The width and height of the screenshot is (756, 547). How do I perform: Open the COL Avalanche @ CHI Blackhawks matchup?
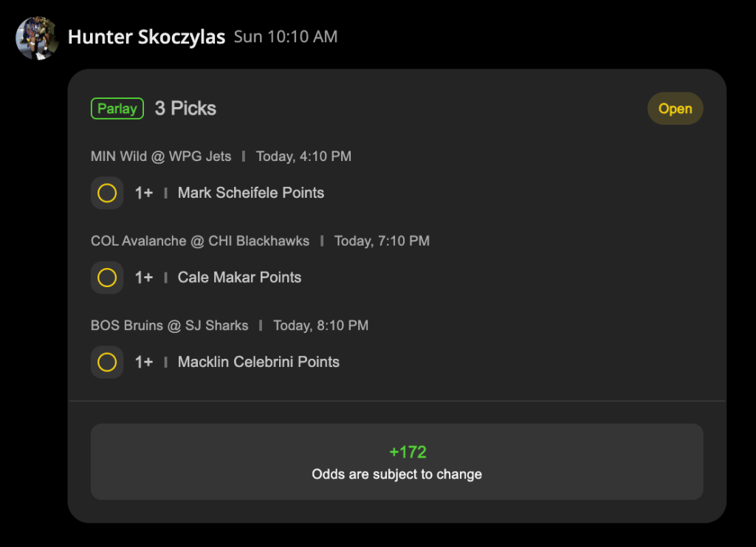[x=200, y=241]
